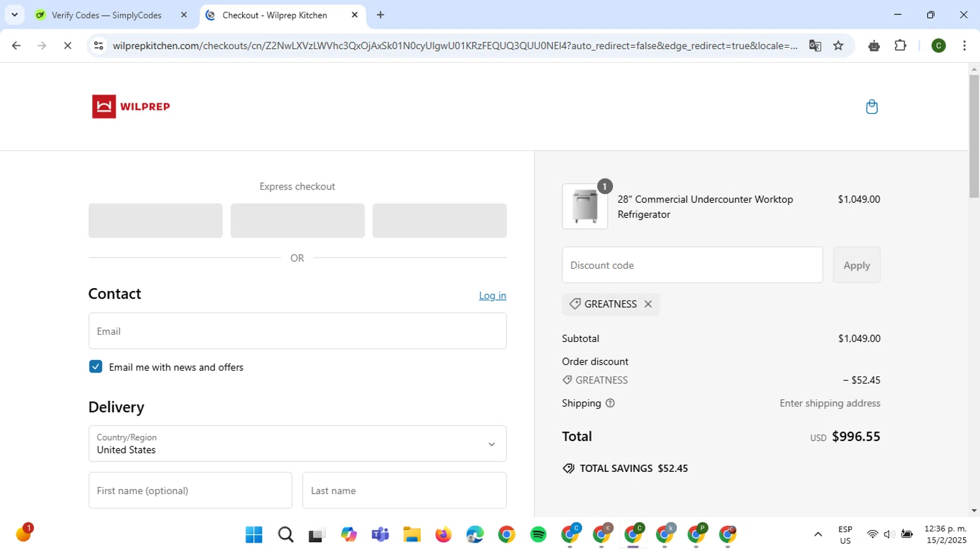View site information icon in address bar

click(x=99, y=46)
